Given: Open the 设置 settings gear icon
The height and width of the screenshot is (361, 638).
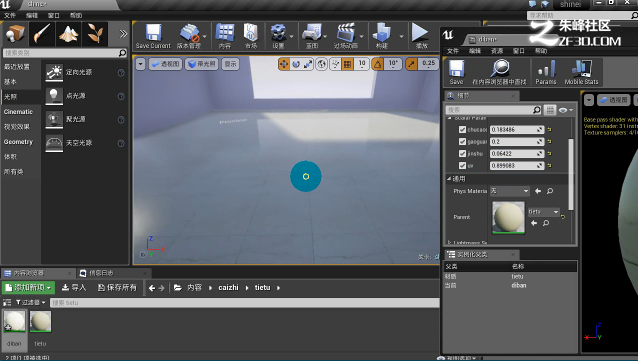Looking at the screenshot, I should pyautogui.click(x=278, y=36).
